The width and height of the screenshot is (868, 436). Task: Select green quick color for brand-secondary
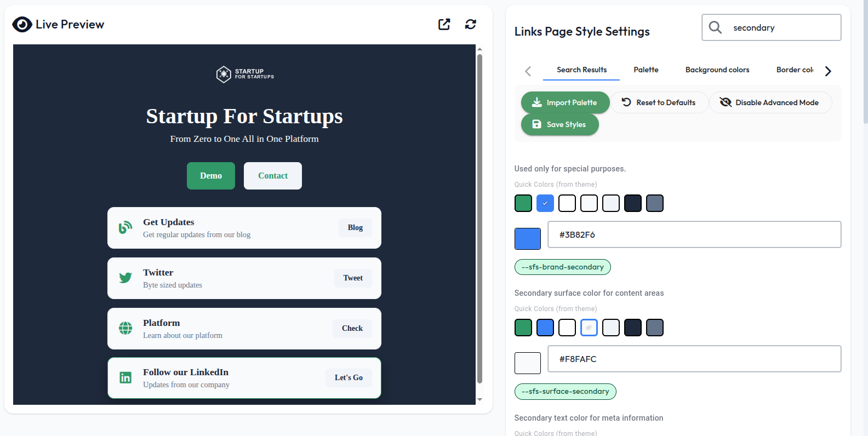(x=523, y=203)
